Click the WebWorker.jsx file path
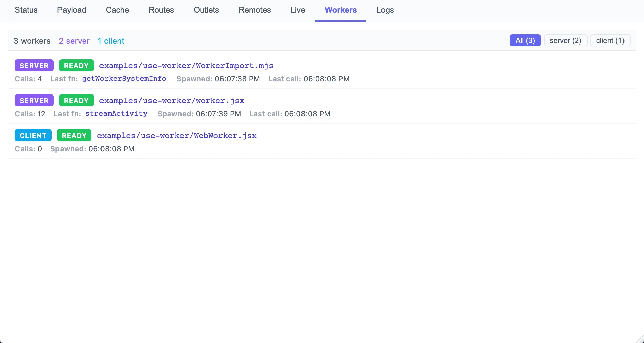This screenshot has height=343, width=644. click(177, 136)
